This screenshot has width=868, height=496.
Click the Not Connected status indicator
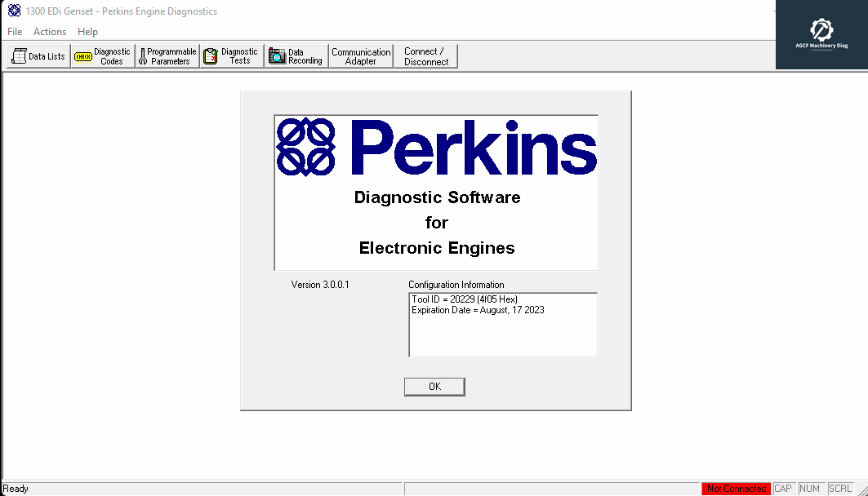[x=736, y=488]
